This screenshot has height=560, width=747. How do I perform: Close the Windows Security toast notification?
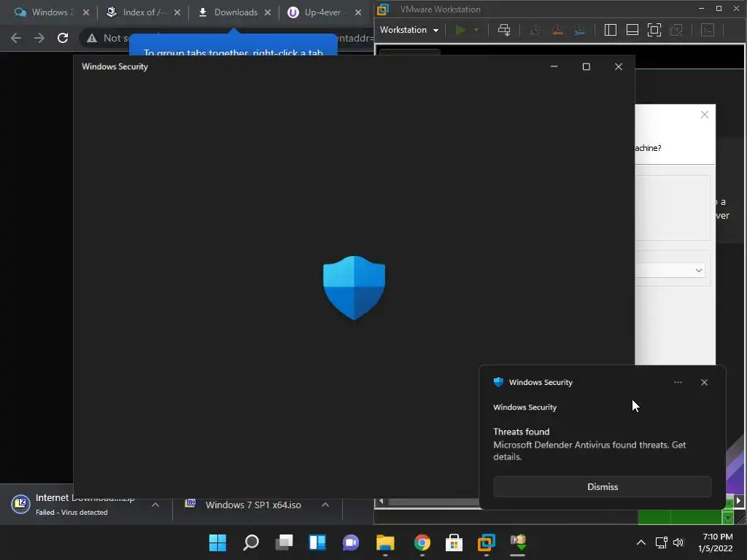click(704, 382)
